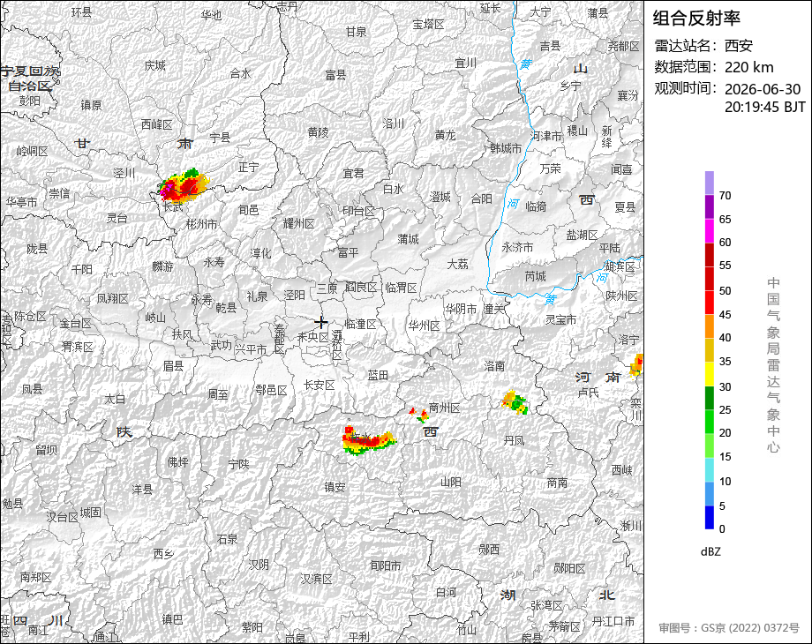Click the 庆城 county label
The height and width of the screenshot is (644, 812).
point(154,66)
